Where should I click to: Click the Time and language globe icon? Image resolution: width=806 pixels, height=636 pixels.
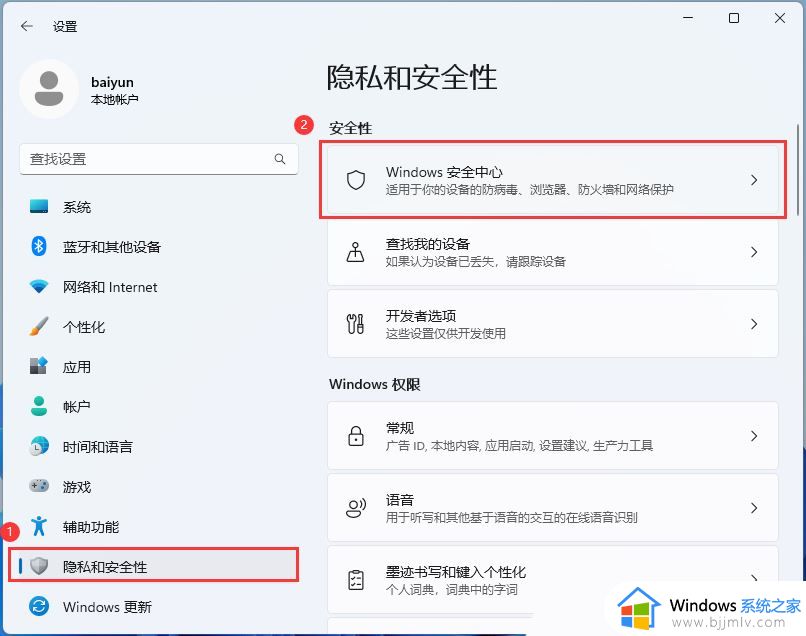[x=39, y=446]
